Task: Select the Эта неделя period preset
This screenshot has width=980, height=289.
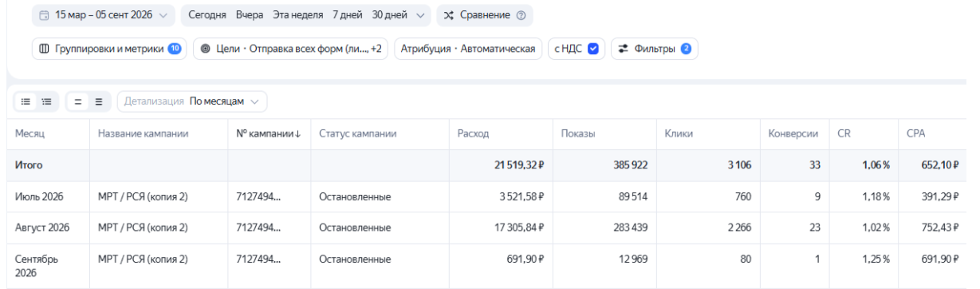Action: point(297,15)
